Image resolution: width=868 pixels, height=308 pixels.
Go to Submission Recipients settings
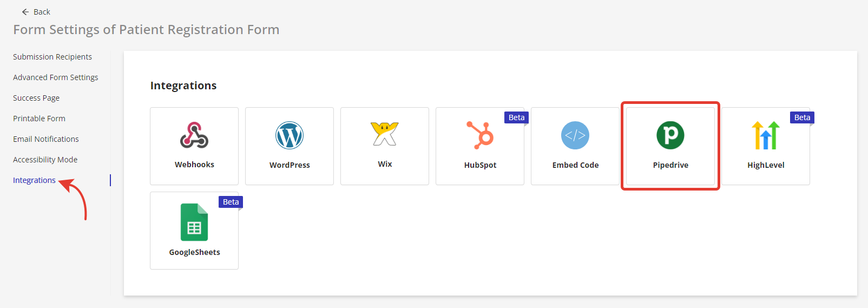coord(52,57)
